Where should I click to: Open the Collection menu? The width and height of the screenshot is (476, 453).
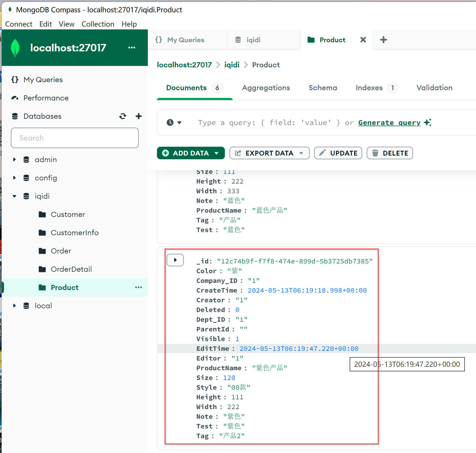(98, 24)
